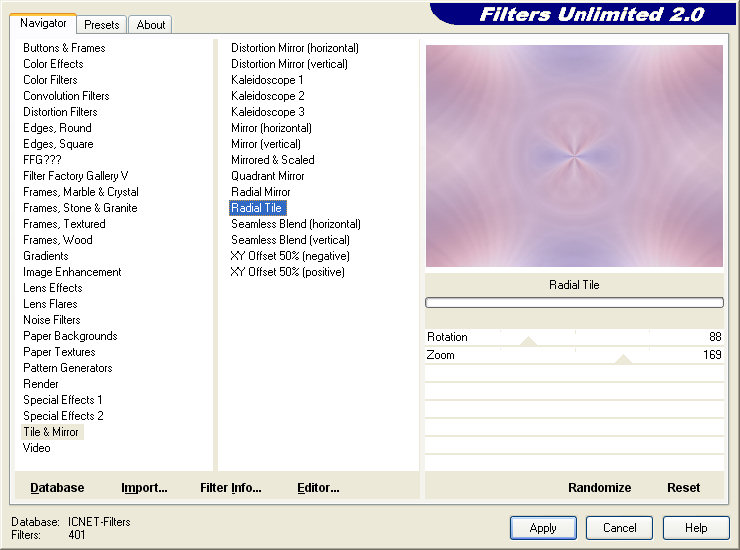Open the Database option
The image size is (740, 550).
click(57, 488)
